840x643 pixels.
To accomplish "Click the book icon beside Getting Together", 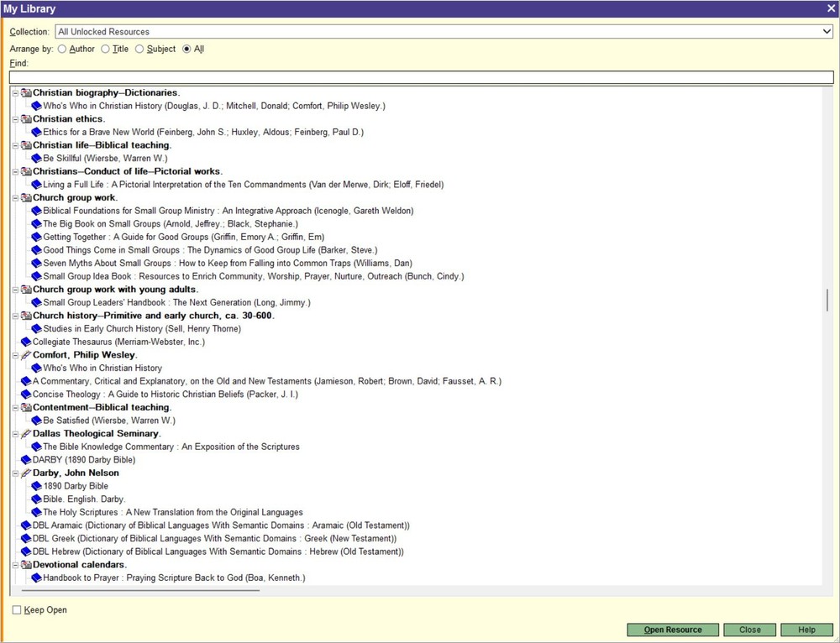I will pos(36,238).
